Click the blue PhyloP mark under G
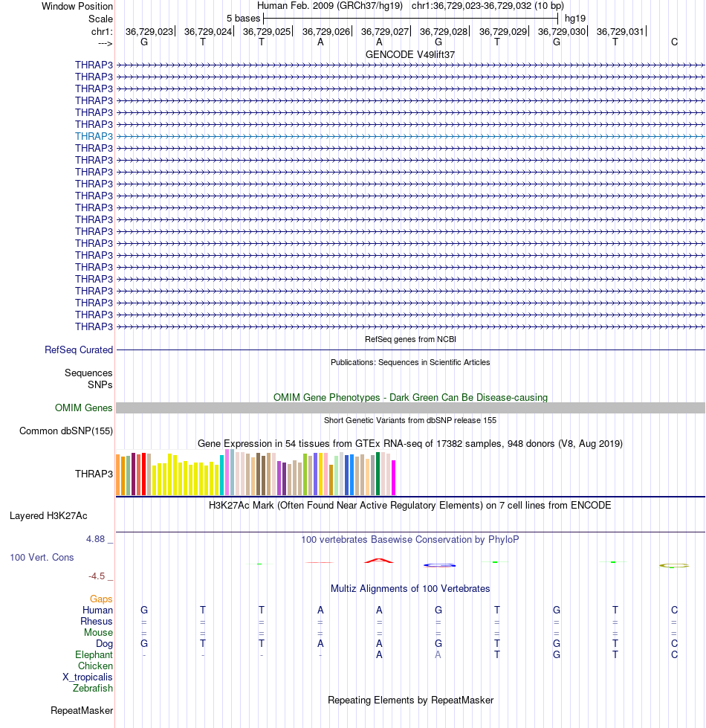The image size is (706, 728). 439,565
